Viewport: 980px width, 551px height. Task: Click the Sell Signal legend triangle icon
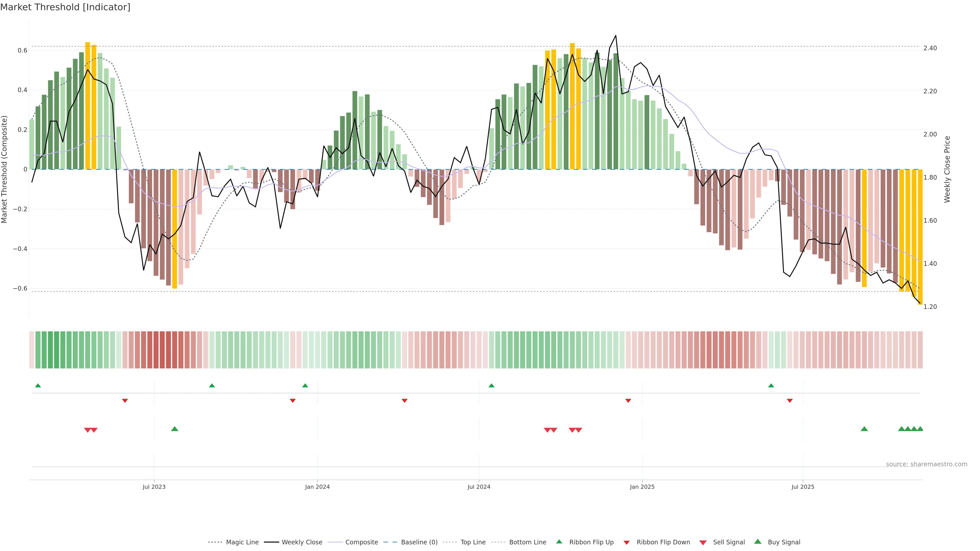pyautogui.click(x=703, y=543)
